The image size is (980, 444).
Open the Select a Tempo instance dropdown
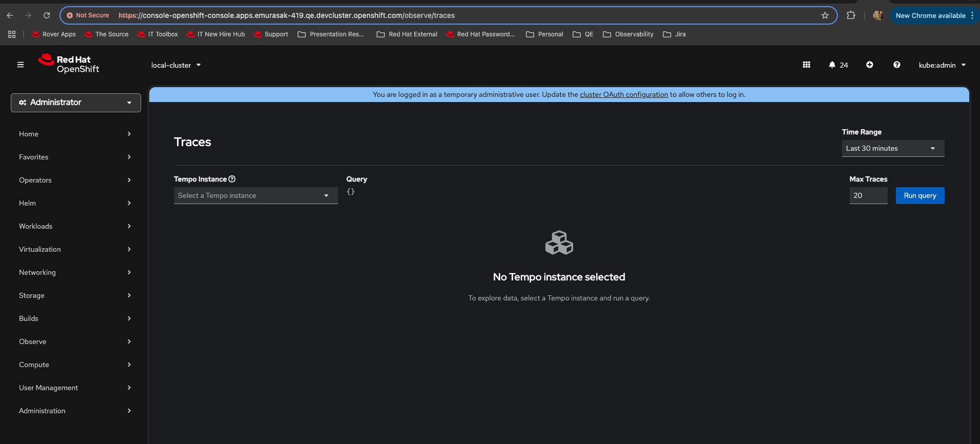pyautogui.click(x=256, y=196)
